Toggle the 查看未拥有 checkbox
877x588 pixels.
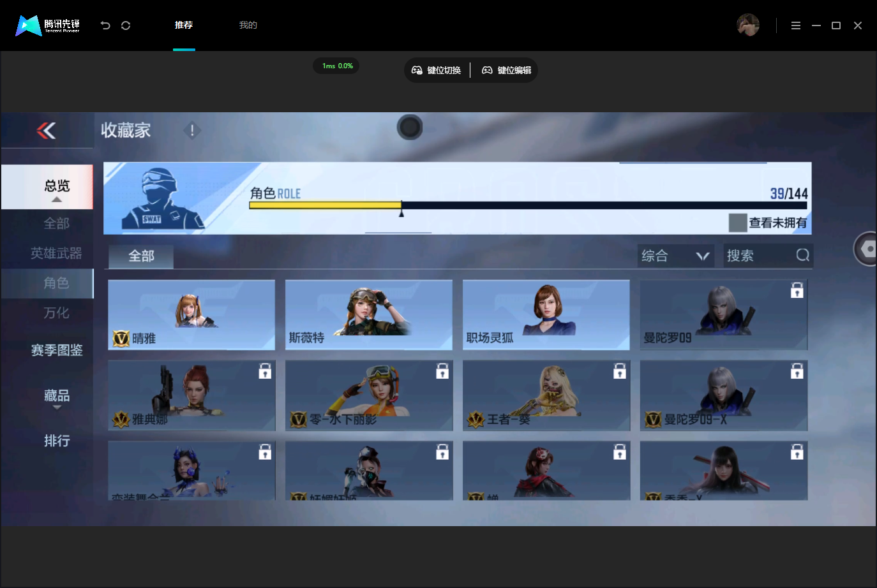(x=738, y=223)
